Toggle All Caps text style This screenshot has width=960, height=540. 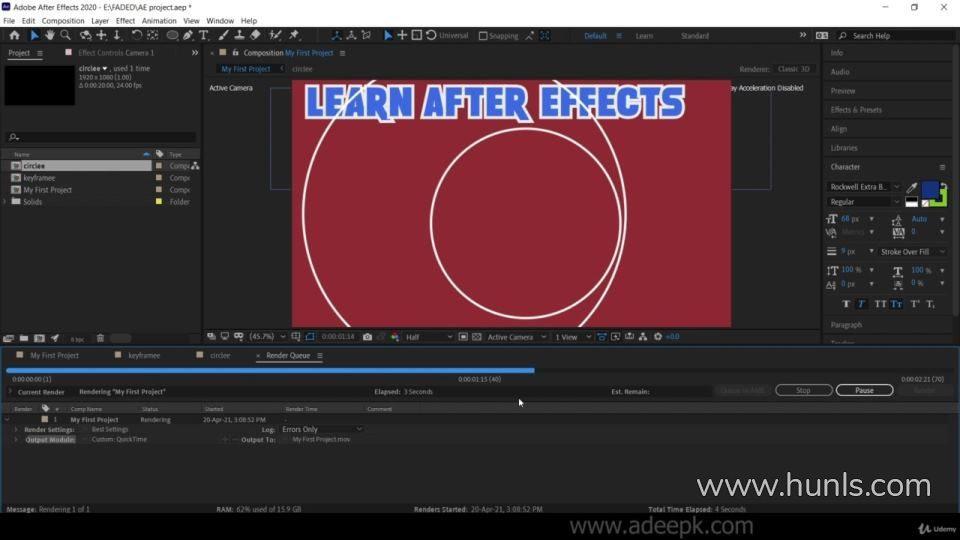tap(880, 304)
